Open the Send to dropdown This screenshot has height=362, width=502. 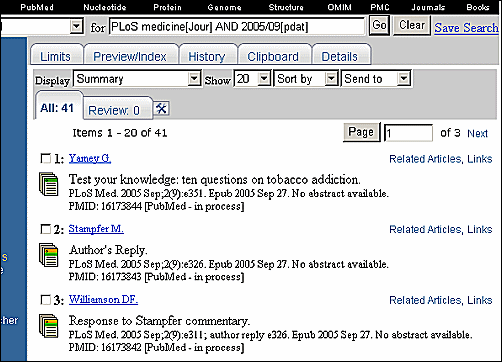pyautogui.click(x=376, y=79)
